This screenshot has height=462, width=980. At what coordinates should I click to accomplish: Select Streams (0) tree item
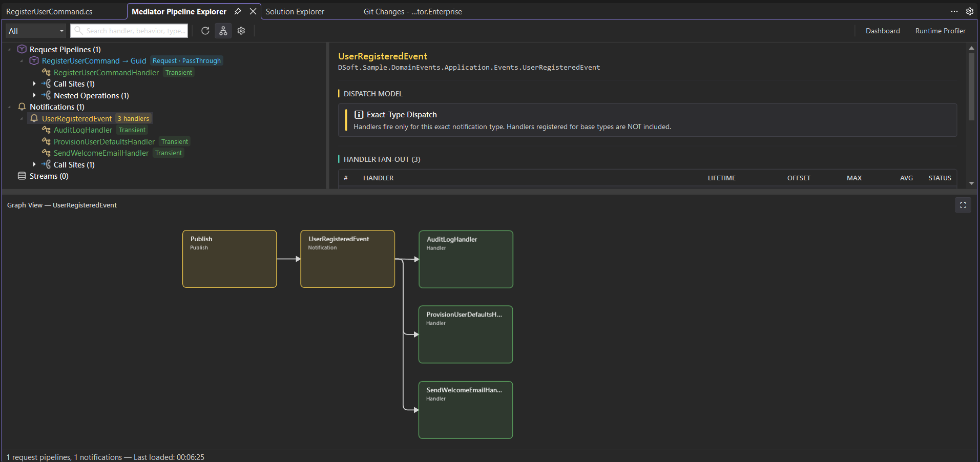pos(49,176)
